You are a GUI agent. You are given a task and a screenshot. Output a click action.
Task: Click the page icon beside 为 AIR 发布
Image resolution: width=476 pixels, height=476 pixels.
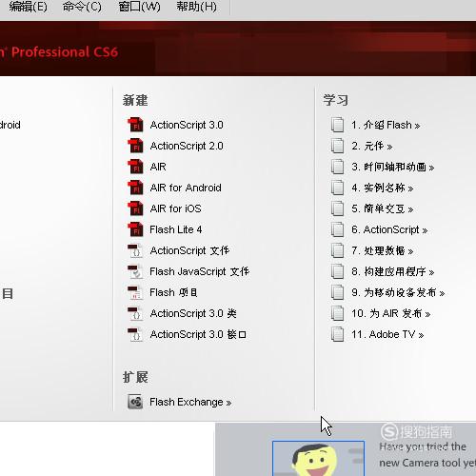pyautogui.click(x=337, y=313)
